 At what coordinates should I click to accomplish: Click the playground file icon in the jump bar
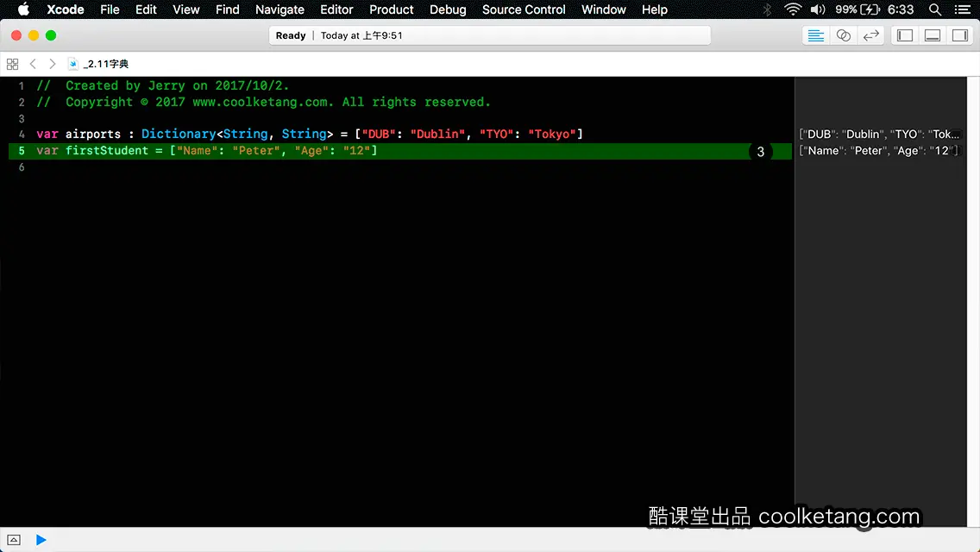tap(73, 64)
